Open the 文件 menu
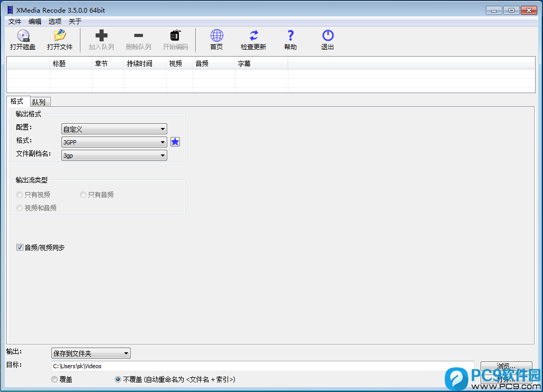This screenshot has height=392, width=543. [15, 22]
